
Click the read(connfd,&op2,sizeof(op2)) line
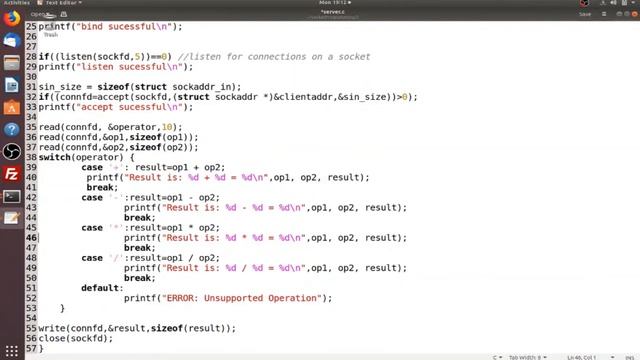(118, 147)
